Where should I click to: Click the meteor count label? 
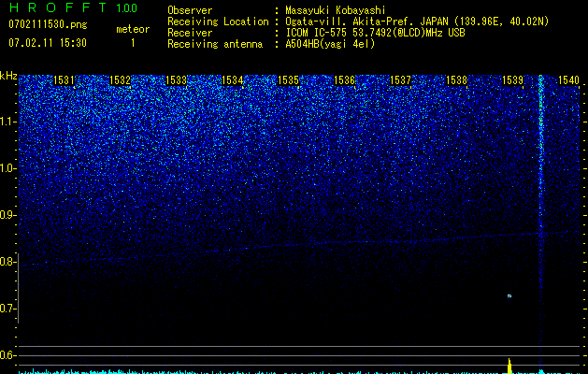pyautogui.click(x=133, y=29)
